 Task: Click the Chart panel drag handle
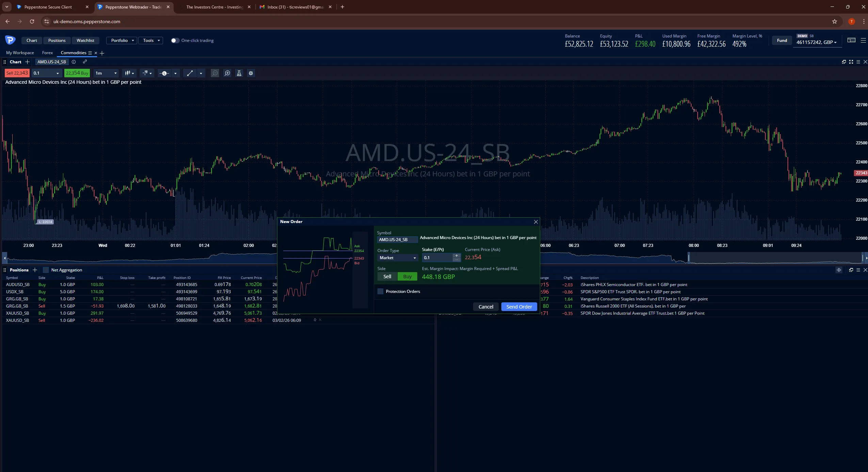[5, 62]
